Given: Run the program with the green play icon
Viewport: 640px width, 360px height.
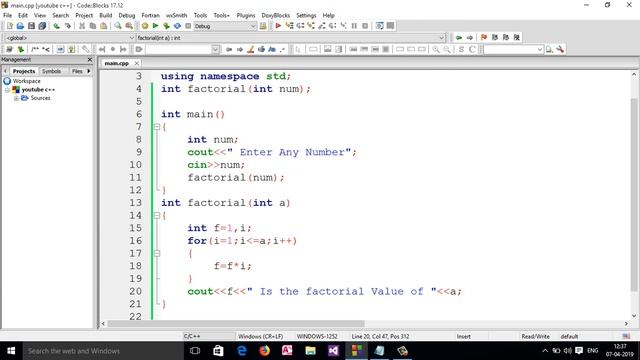Looking at the screenshot, I should 156,26.
